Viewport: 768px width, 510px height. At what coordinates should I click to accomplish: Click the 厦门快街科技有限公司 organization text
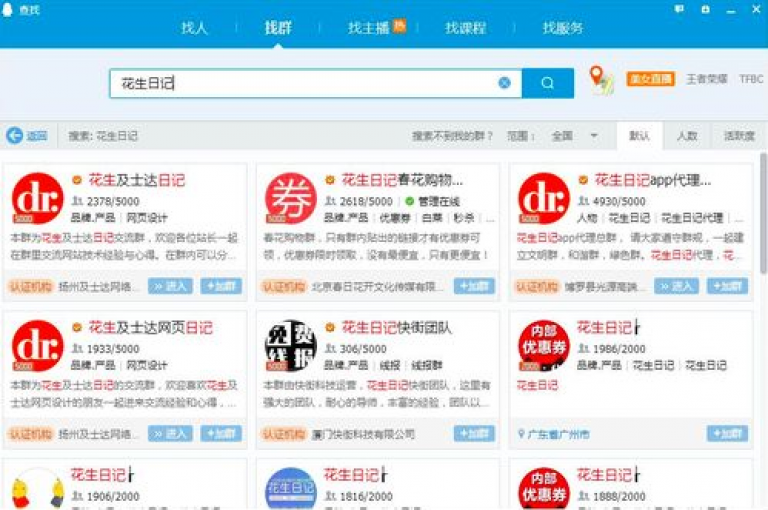coord(363,434)
